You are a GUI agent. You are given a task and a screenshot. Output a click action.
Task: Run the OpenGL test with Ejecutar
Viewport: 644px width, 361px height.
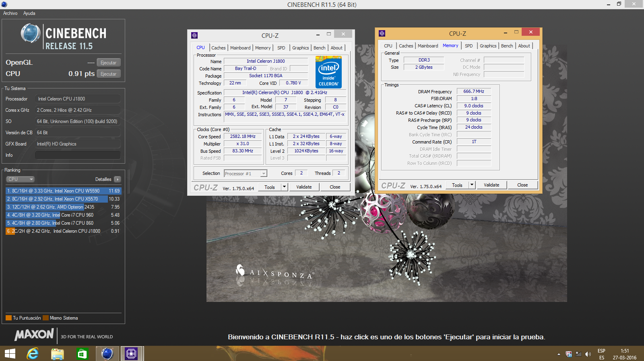click(x=109, y=63)
